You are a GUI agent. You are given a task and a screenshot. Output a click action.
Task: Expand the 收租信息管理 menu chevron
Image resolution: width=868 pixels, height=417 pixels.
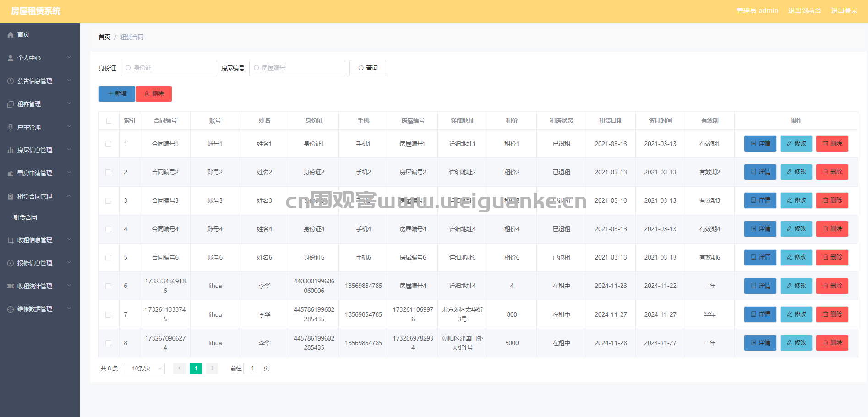[x=69, y=239]
